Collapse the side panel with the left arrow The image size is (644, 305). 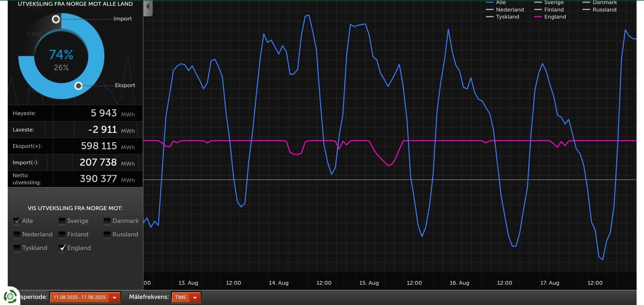point(148,8)
